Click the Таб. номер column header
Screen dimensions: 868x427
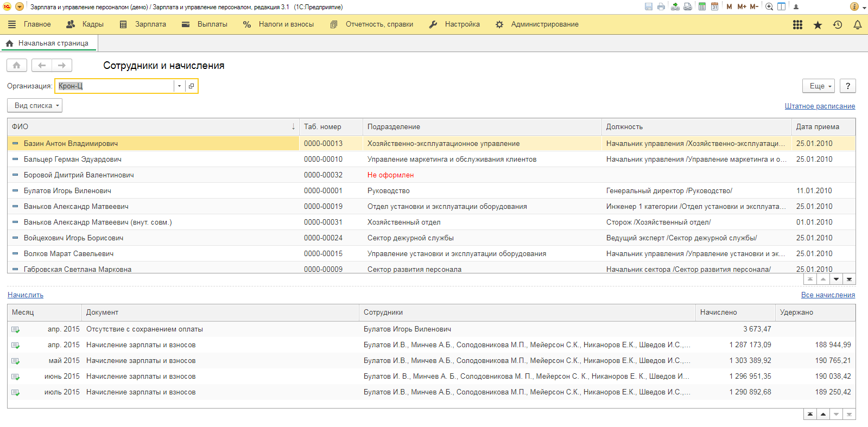coord(331,126)
